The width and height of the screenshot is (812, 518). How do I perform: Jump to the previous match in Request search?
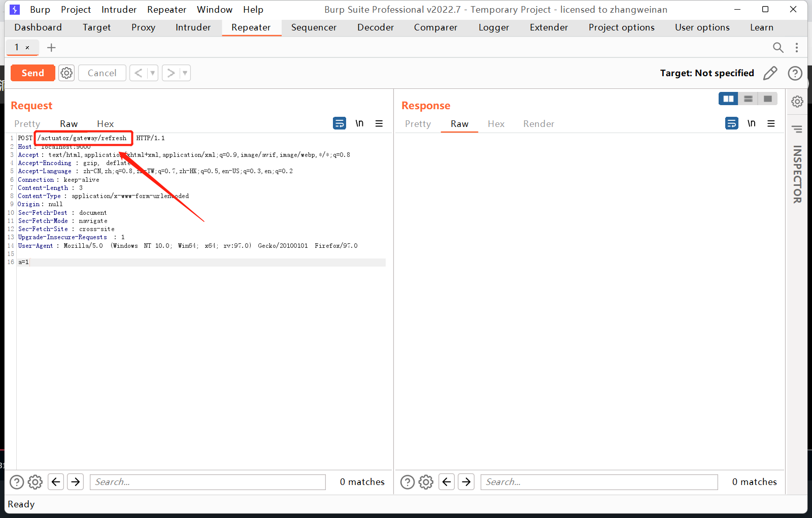(56, 482)
